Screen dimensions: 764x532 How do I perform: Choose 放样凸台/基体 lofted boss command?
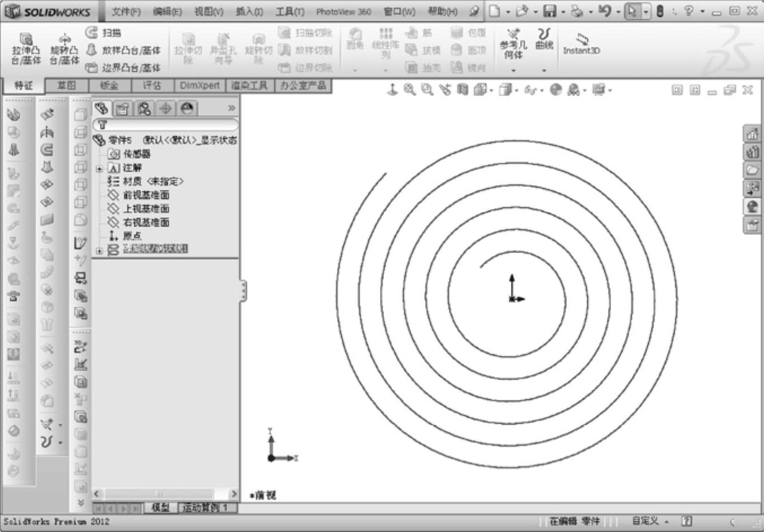pos(123,50)
